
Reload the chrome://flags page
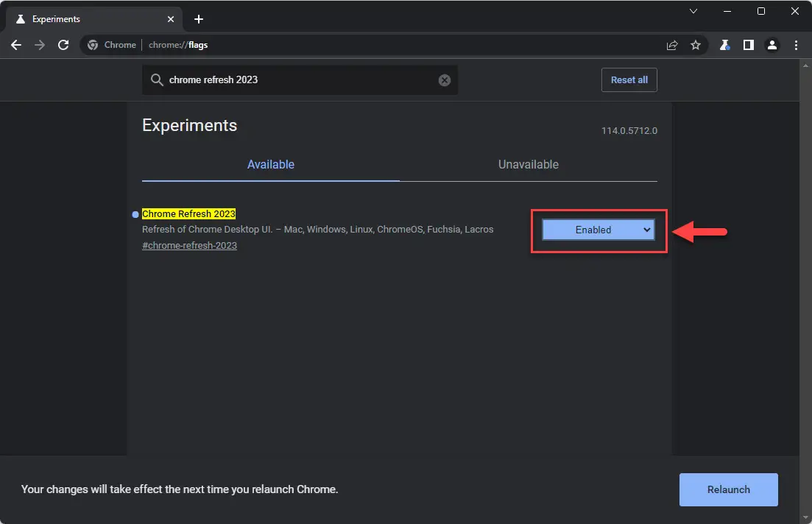tap(63, 45)
